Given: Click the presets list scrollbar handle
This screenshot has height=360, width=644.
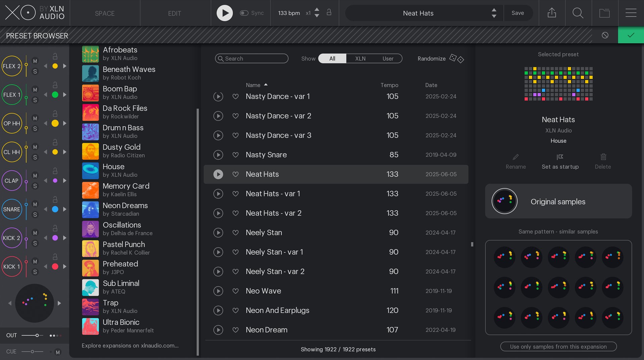Looking at the screenshot, I should 472,244.
